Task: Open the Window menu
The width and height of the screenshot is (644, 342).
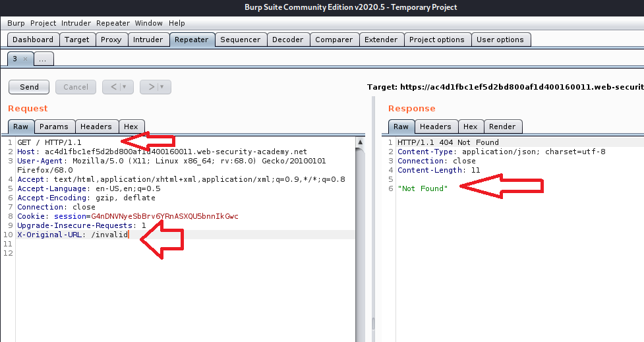Action: click(x=149, y=23)
